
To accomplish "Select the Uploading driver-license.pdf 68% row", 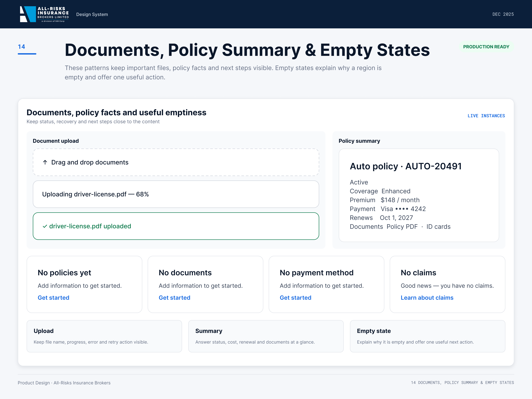I will click(176, 194).
